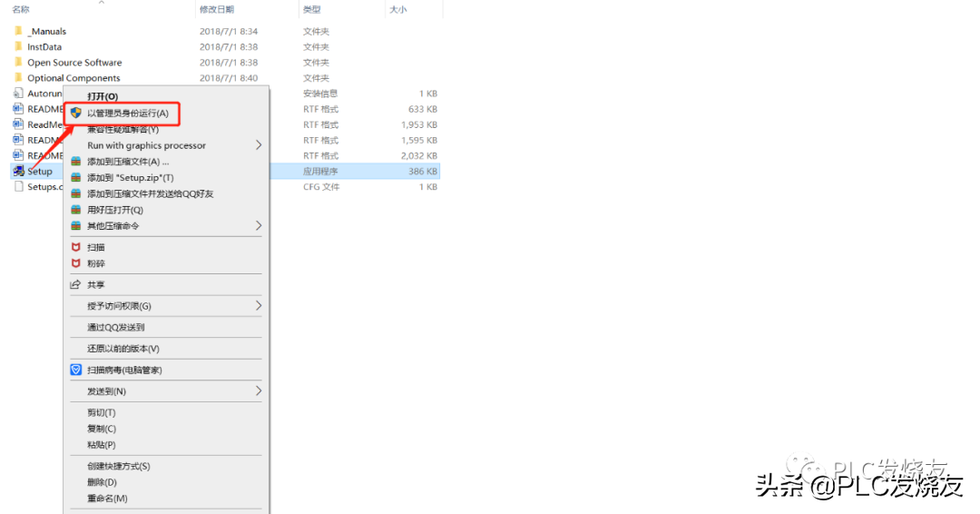Select the Setup application icon in file list
This screenshot has height=514, width=980.
(x=18, y=171)
